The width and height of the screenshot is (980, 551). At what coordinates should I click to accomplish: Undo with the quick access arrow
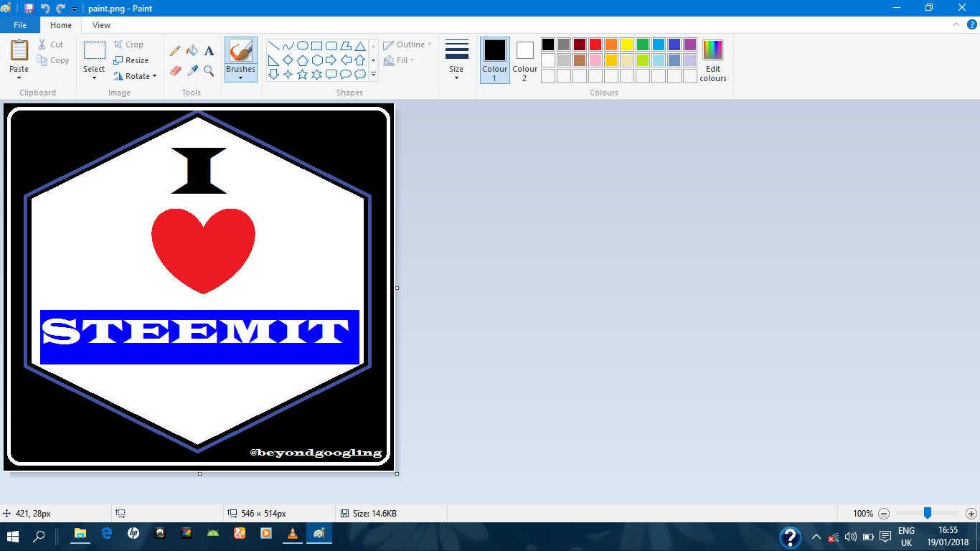coord(45,9)
